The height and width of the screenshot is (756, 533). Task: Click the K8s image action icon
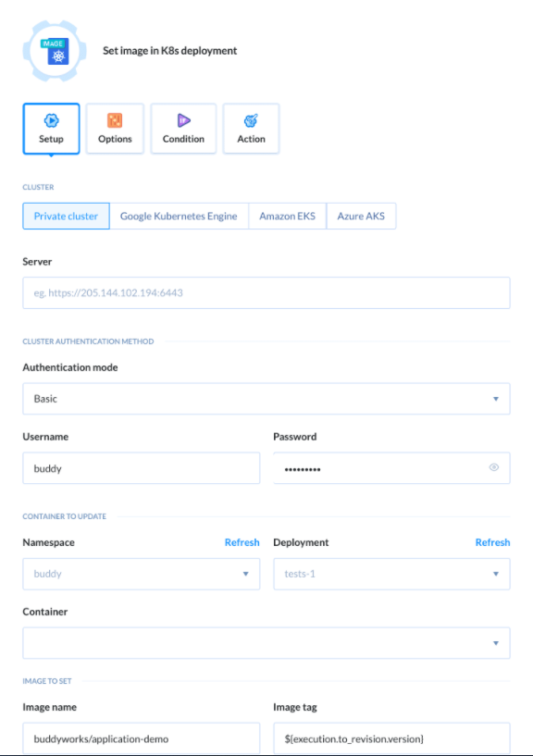click(x=55, y=51)
